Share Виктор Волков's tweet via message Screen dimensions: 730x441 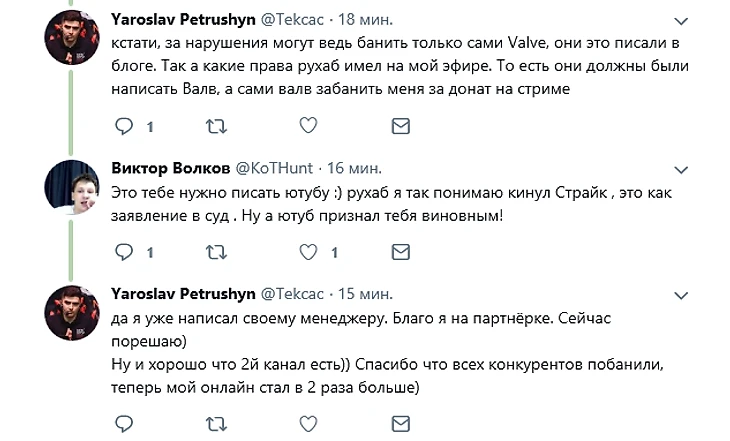pos(400,252)
